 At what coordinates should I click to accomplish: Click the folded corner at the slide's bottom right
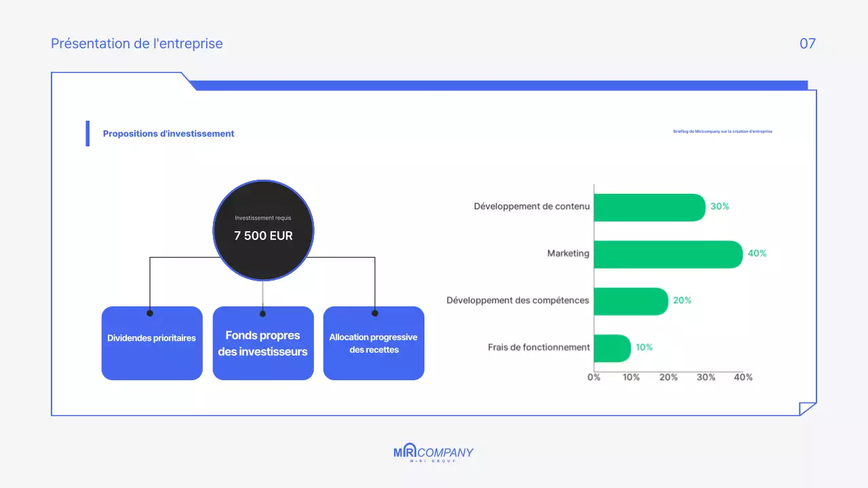[806, 408]
